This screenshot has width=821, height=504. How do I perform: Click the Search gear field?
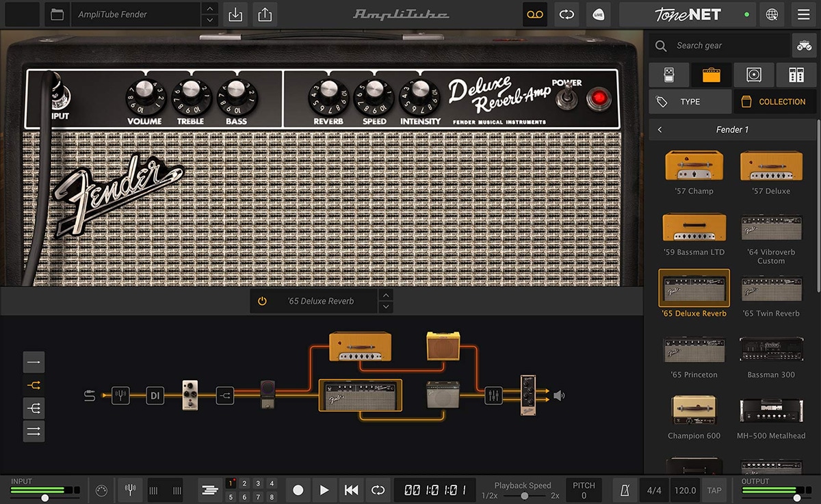(719, 45)
